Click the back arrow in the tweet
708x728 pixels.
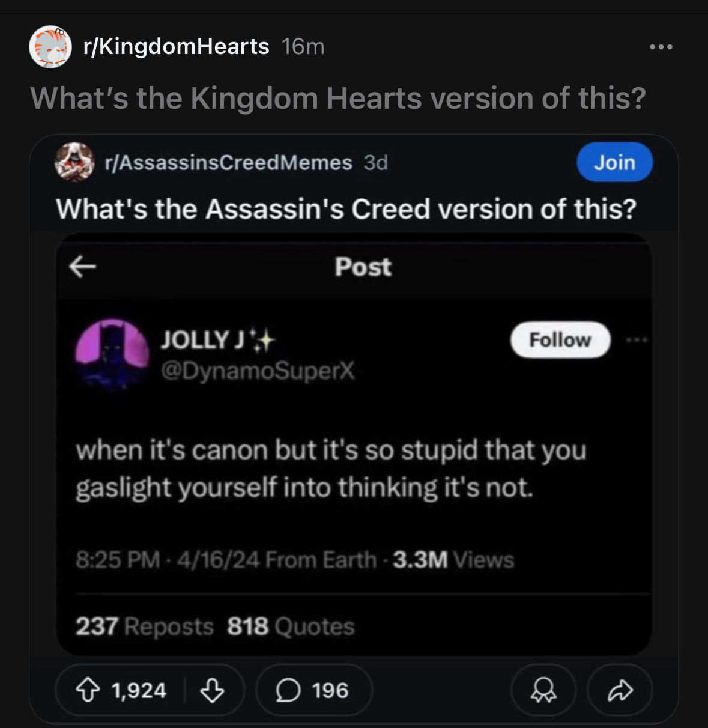pos(83,267)
